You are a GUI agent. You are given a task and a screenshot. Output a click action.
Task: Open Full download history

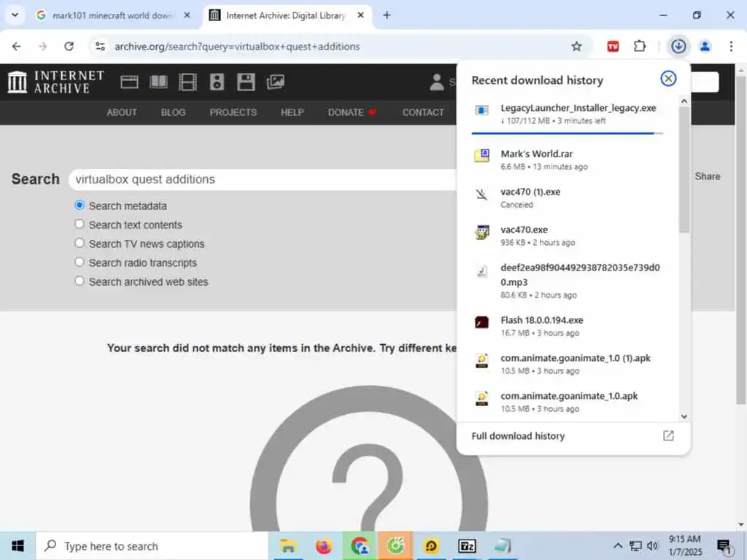pyautogui.click(x=573, y=436)
